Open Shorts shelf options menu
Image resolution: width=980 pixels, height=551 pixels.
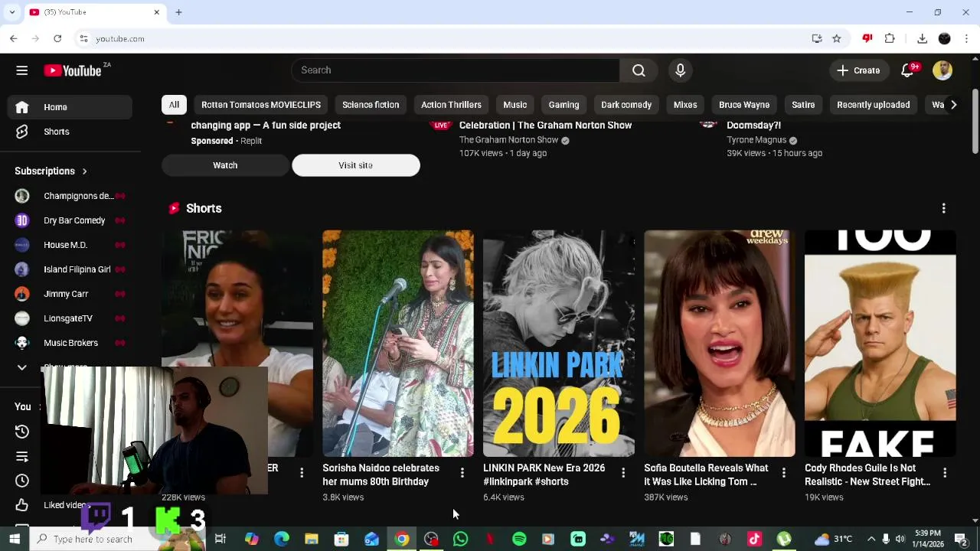click(x=943, y=208)
